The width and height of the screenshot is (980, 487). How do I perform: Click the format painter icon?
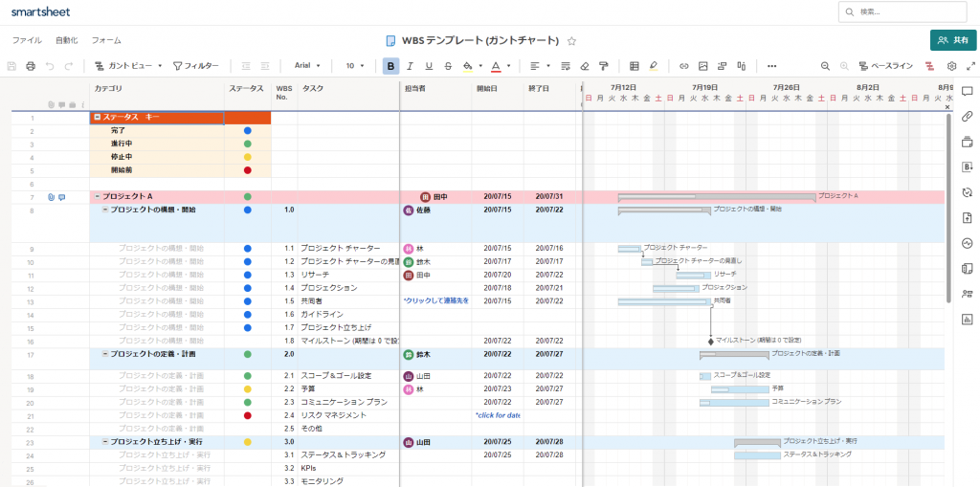[x=603, y=66]
